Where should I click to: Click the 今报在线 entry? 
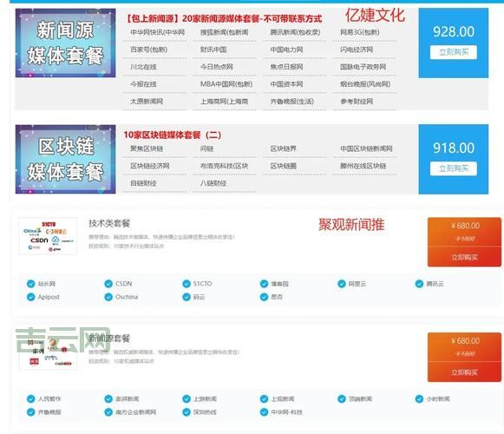(143, 84)
